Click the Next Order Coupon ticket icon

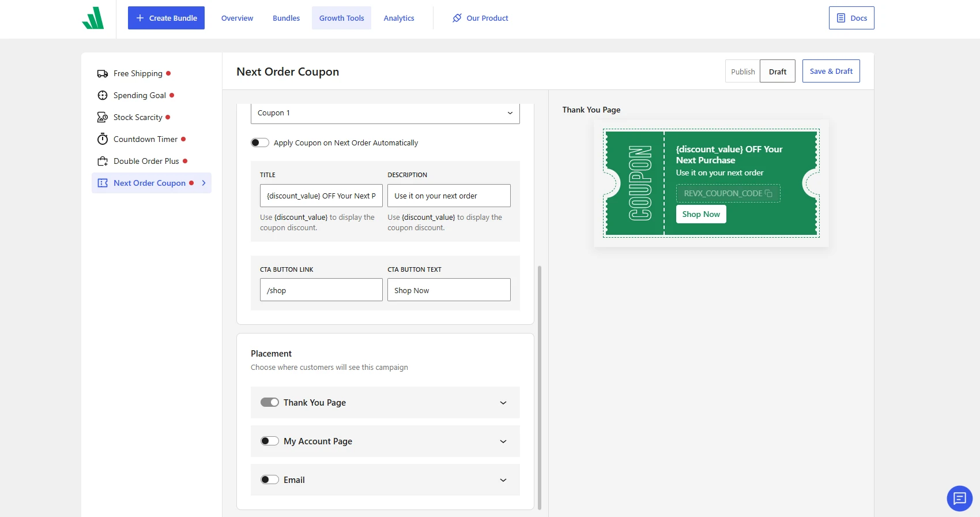point(103,183)
